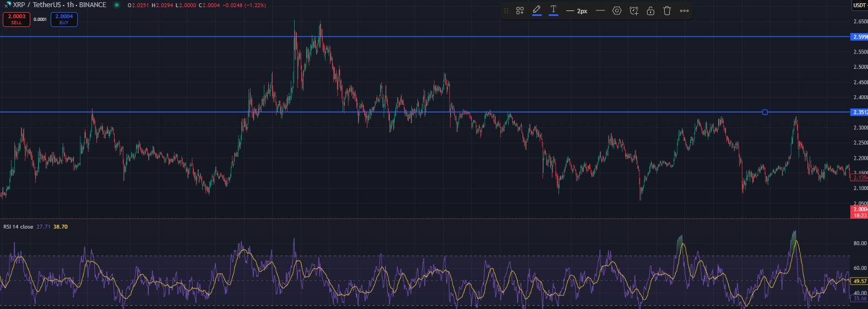This screenshot has height=309, width=868.
Task: Open drawing settings hexagon icon
Action: click(x=617, y=10)
